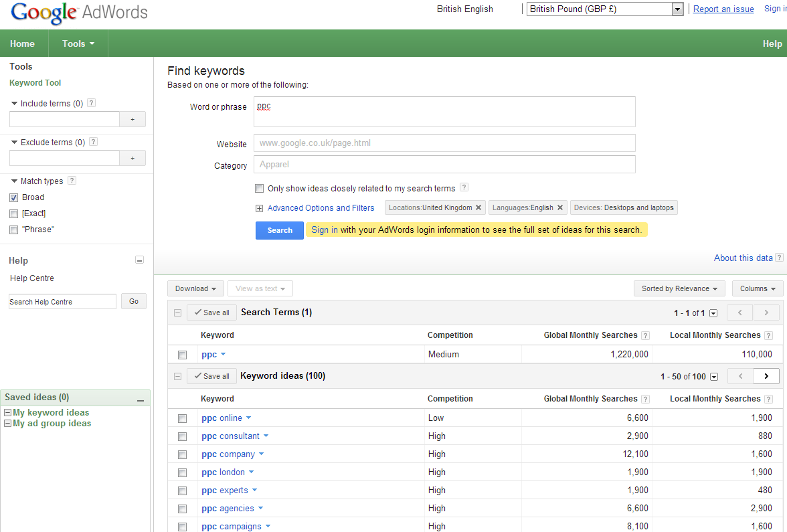This screenshot has height=532, width=787.
Task: Remove the Locations: United Kingdom filter
Action: click(478, 207)
